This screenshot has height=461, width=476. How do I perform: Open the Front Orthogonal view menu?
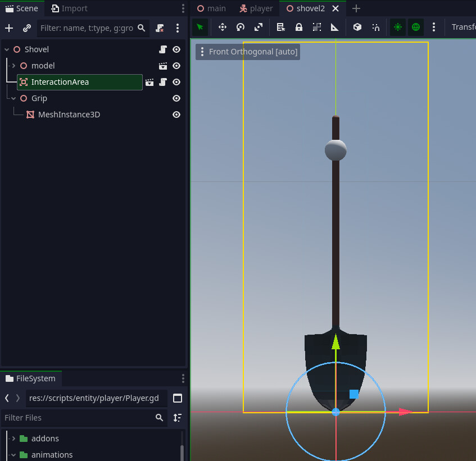click(247, 52)
